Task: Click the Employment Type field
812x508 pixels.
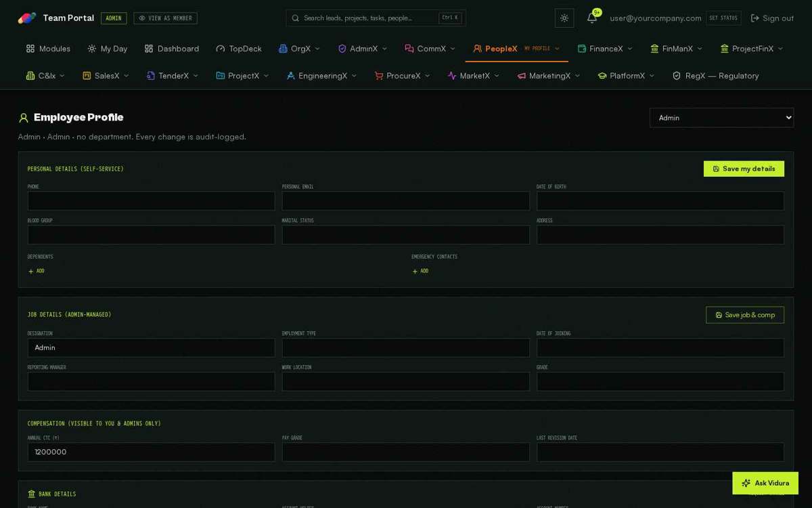Action: coord(406,347)
